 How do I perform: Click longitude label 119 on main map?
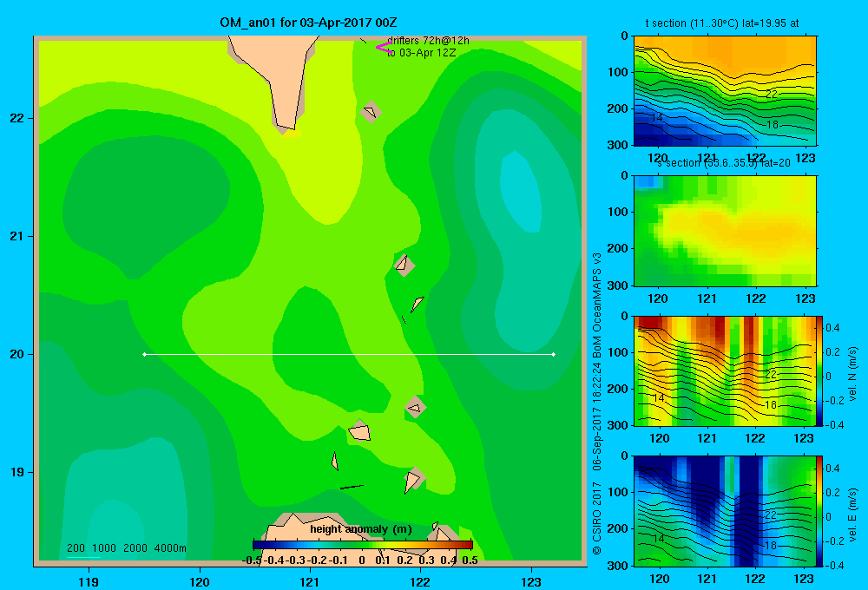[89, 581]
